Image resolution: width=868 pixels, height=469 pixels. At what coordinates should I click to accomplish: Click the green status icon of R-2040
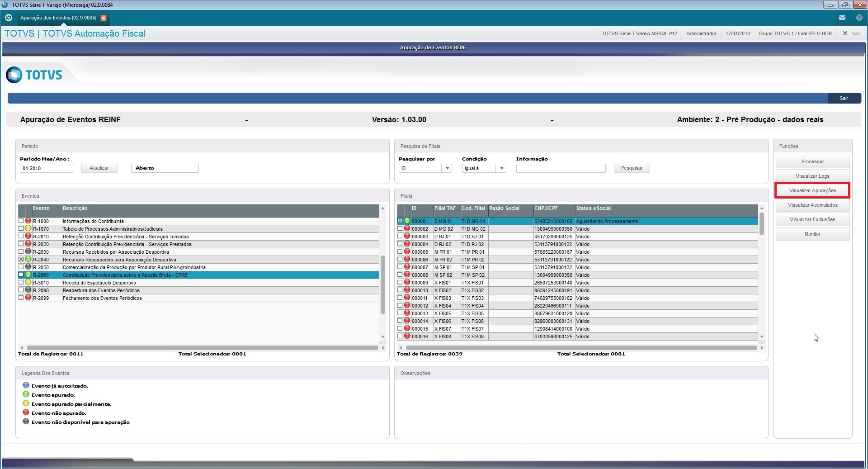point(28,260)
